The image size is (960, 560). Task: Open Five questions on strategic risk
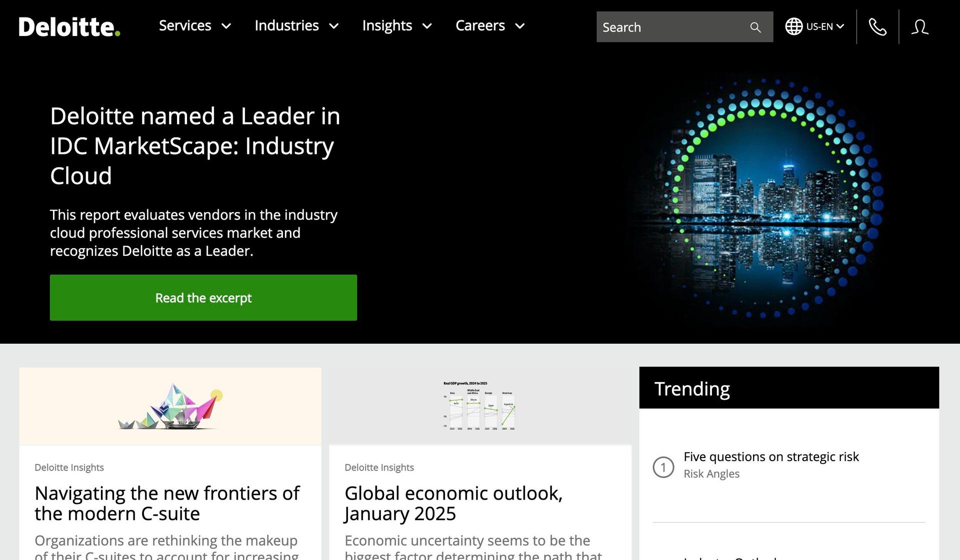(x=771, y=457)
